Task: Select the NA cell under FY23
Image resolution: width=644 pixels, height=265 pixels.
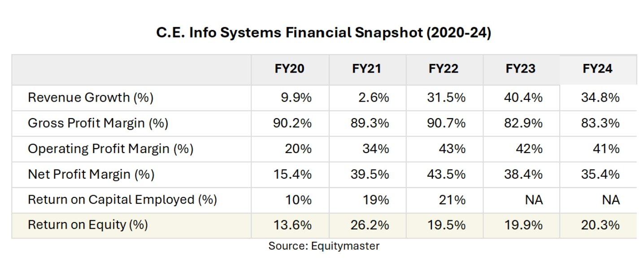Action: 534,200
